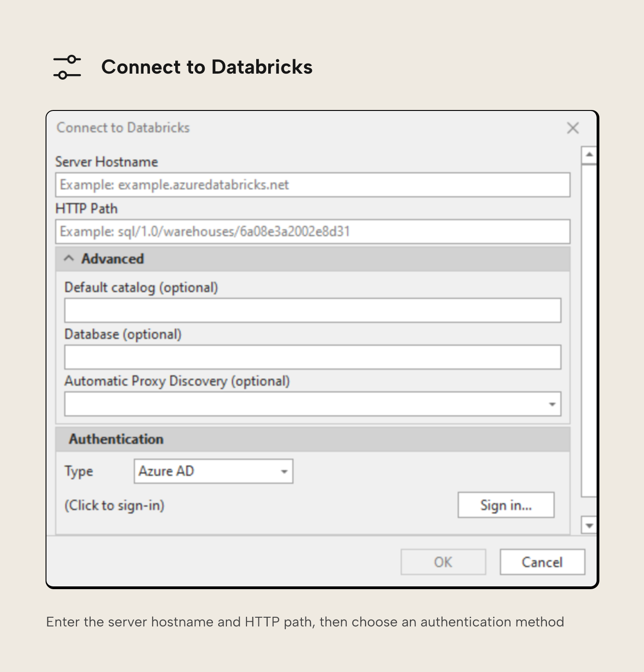This screenshot has height=672, width=644.
Task: Click the "Server Hostname" label
Action: pyautogui.click(x=107, y=162)
